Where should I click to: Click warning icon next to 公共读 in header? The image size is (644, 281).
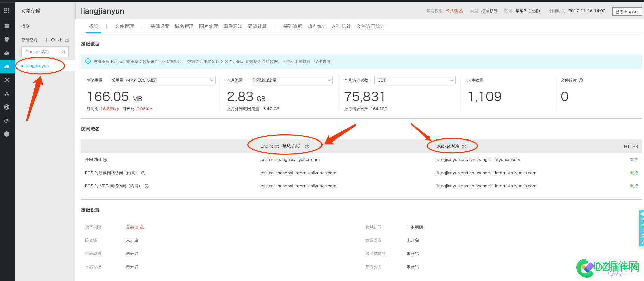[x=461, y=11]
